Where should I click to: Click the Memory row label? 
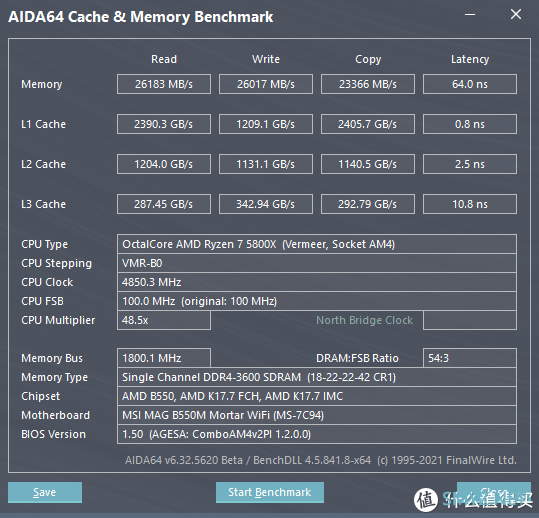tap(42, 84)
